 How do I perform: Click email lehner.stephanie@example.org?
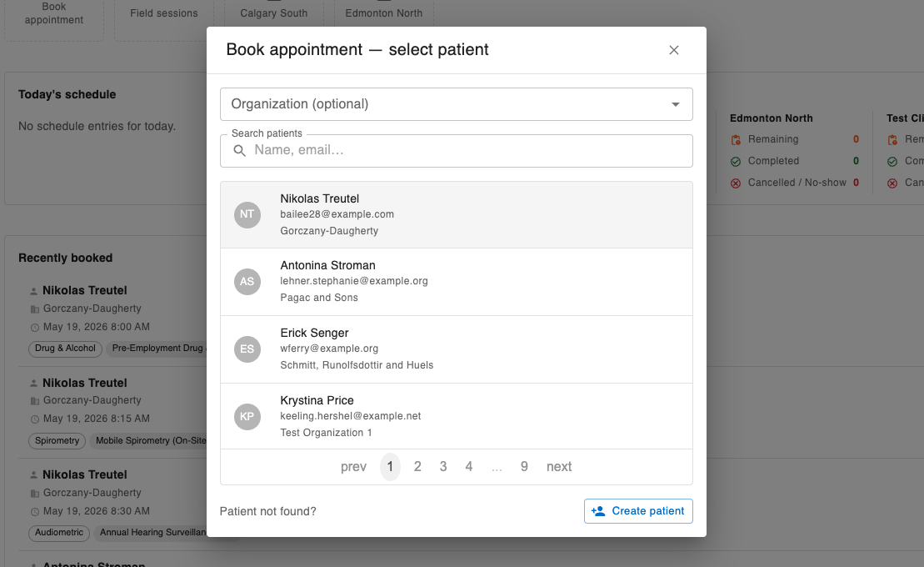354,281
